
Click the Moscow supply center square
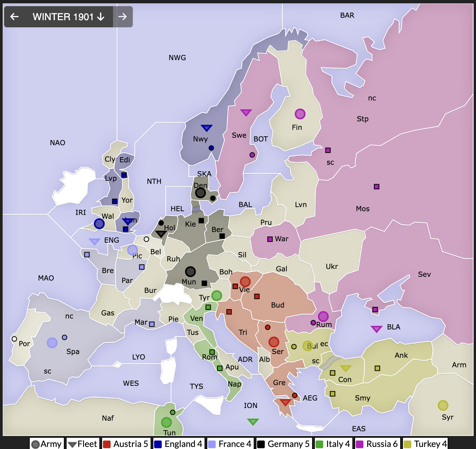tap(376, 187)
